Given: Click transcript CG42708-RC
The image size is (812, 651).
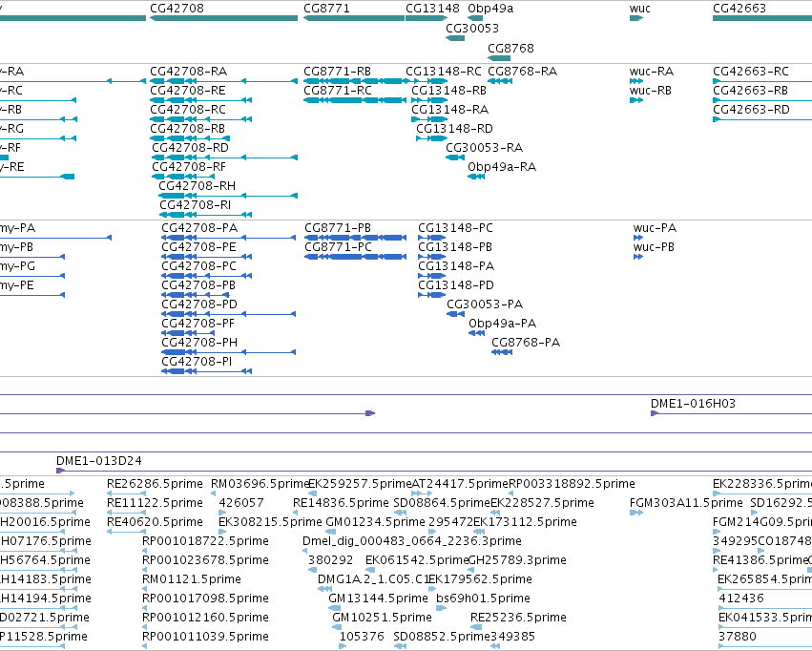Looking at the screenshot, I should pos(188,109).
